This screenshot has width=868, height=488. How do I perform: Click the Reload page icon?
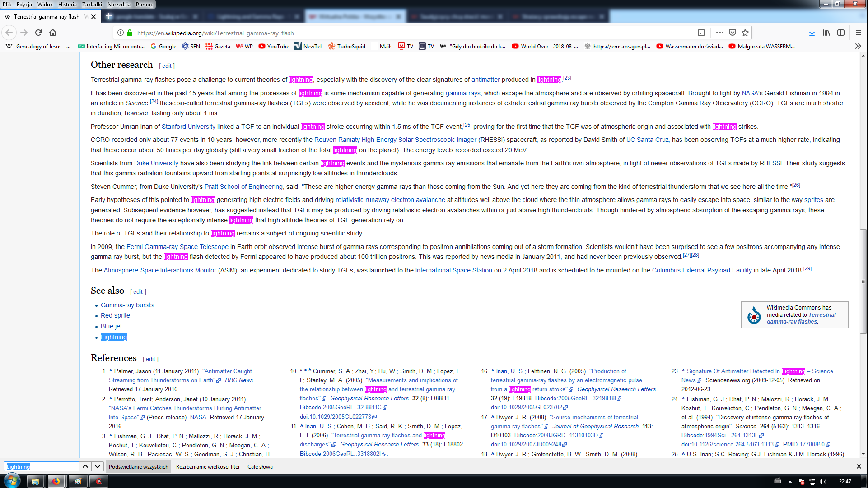point(38,33)
